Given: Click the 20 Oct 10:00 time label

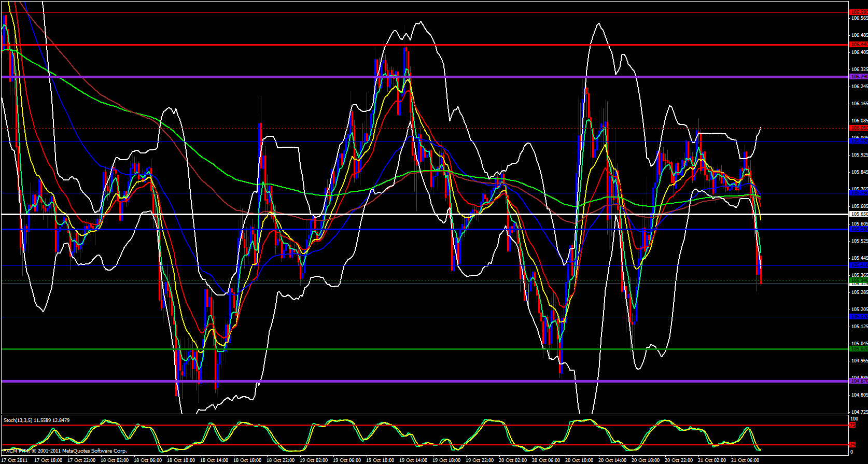Looking at the screenshot, I should coord(579,460).
